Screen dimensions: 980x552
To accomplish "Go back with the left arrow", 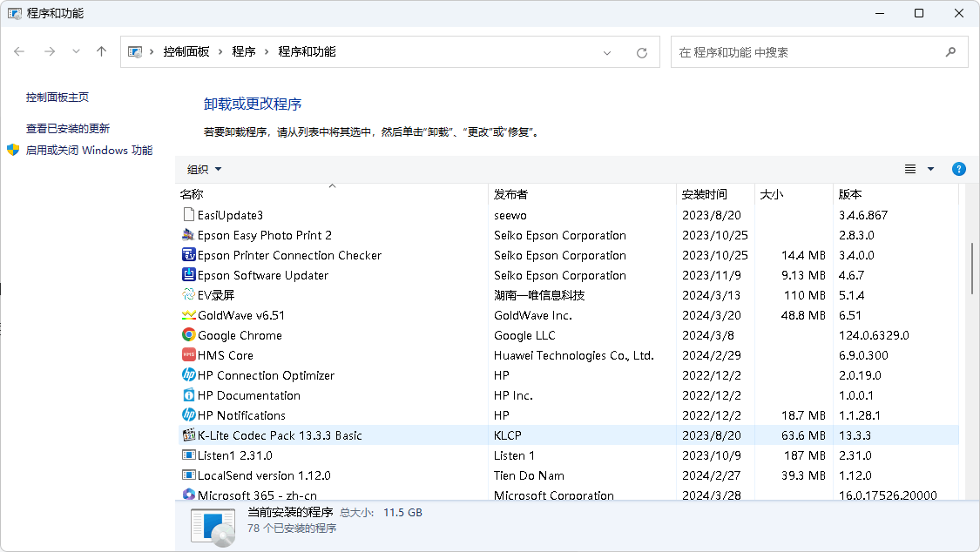I will click(19, 52).
